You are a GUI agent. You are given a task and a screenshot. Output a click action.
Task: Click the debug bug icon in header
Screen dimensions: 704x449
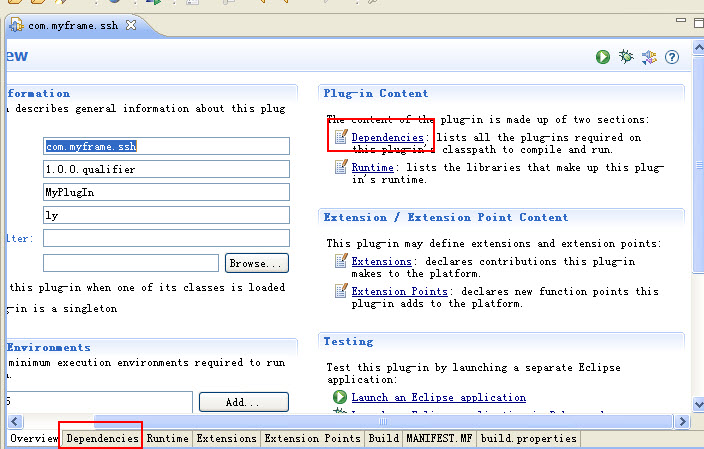(x=626, y=57)
